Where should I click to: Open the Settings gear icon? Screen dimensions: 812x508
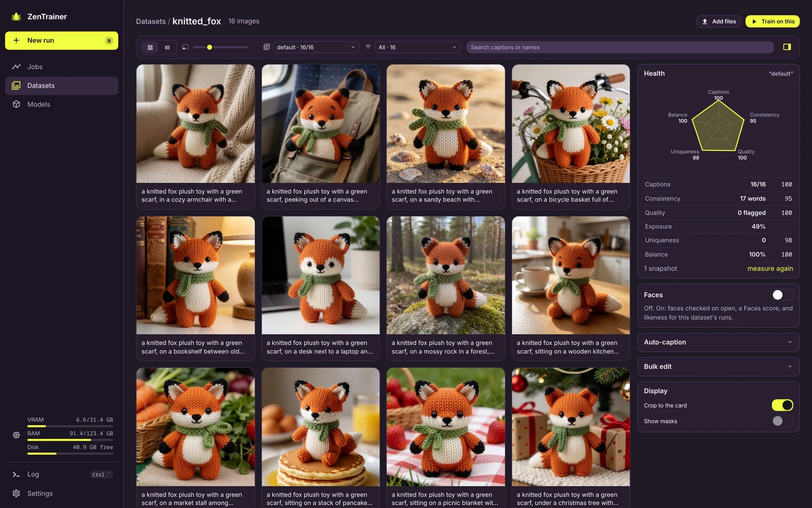16,493
